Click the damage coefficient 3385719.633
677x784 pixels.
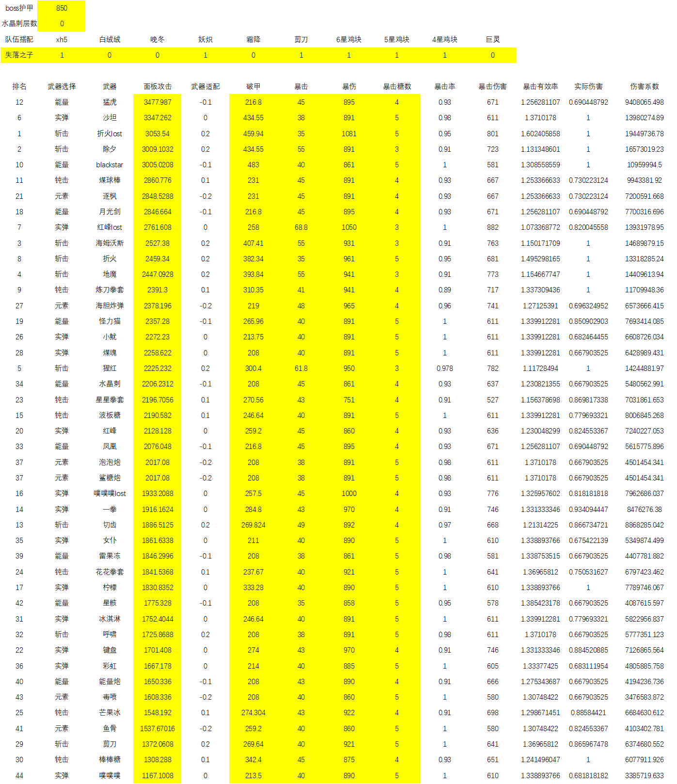(645, 776)
